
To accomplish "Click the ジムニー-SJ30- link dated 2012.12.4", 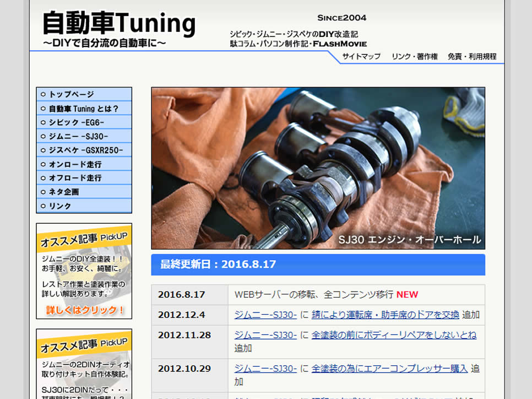I will (263, 316).
